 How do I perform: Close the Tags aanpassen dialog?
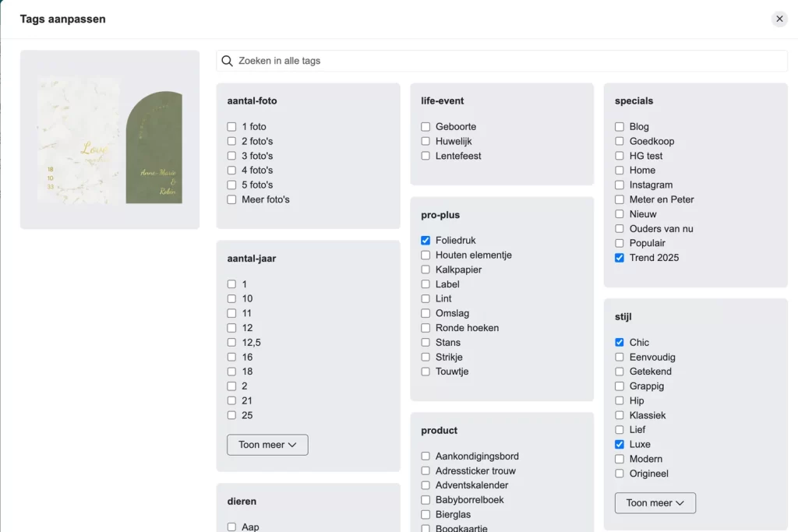tap(779, 19)
